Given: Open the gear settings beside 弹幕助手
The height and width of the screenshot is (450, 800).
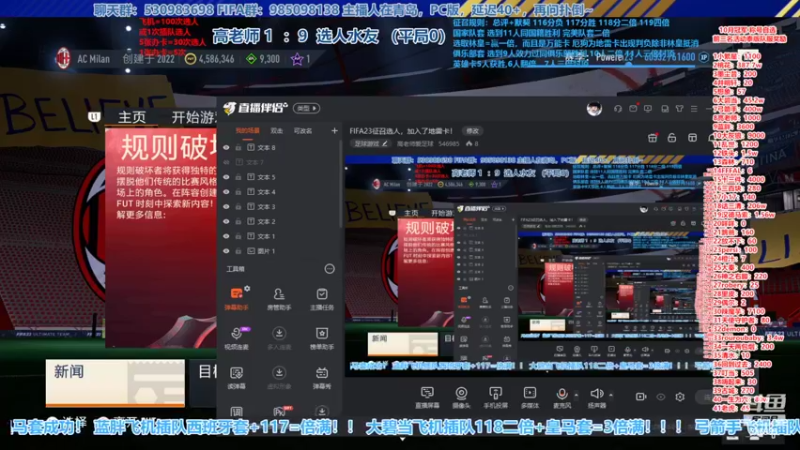Looking at the screenshot, I should pyautogui.click(x=247, y=289).
